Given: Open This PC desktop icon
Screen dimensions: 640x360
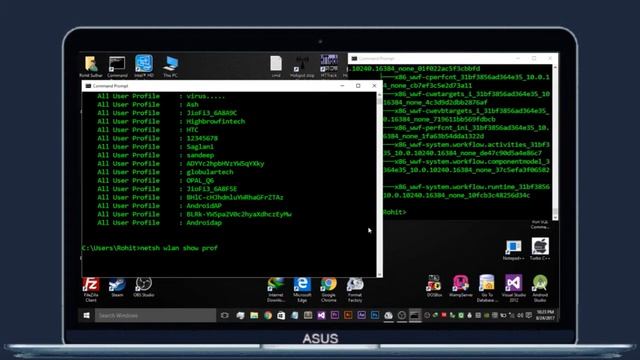Looking at the screenshot, I should [x=170, y=67].
